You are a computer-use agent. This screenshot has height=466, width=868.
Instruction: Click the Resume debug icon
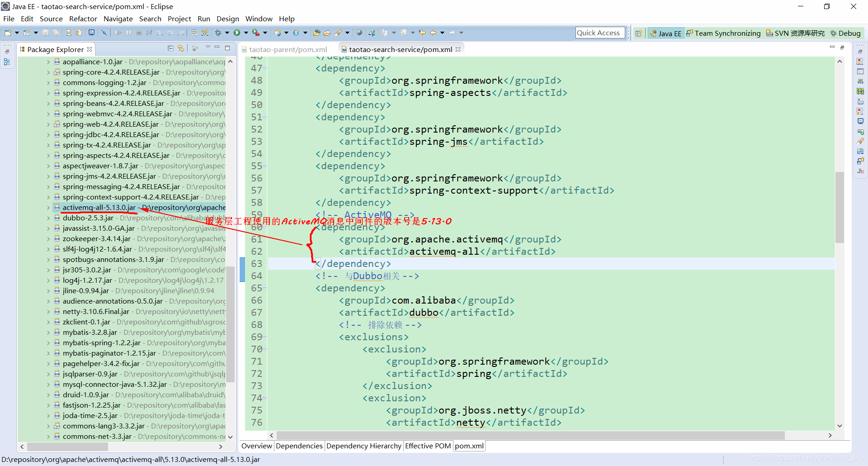pyautogui.click(x=118, y=33)
